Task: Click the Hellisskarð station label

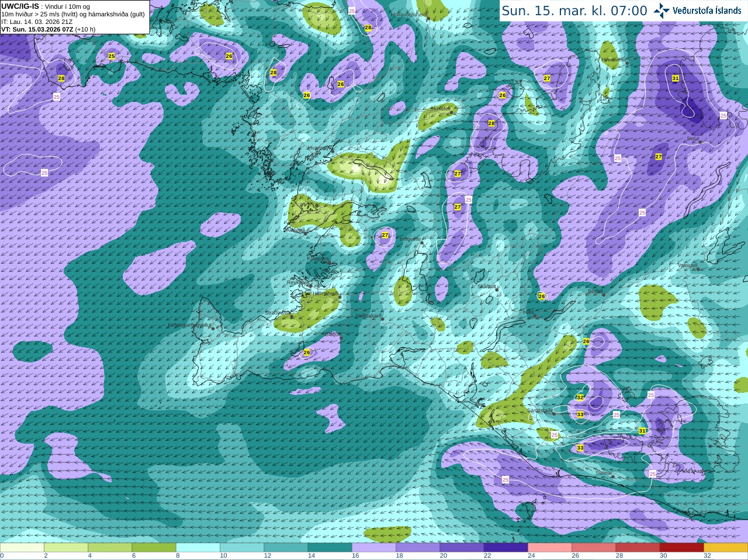Action: coord(369,316)
